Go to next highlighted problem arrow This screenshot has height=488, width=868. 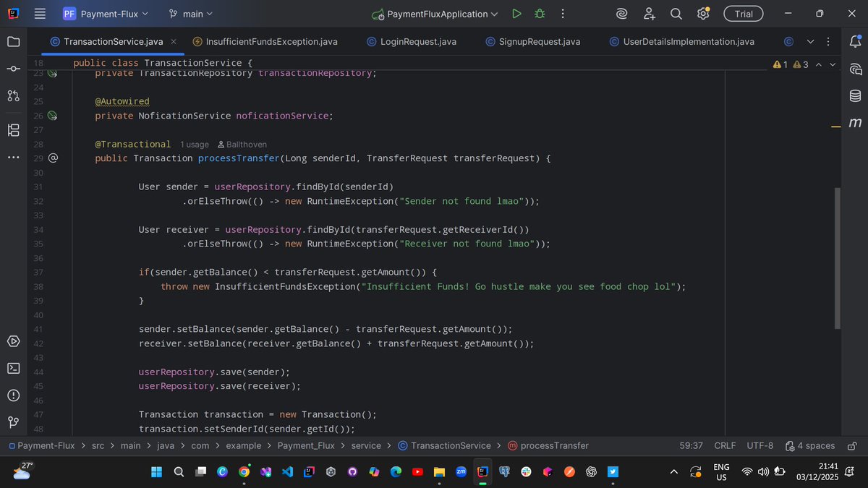pyautogui.click(x=833, y=64)
